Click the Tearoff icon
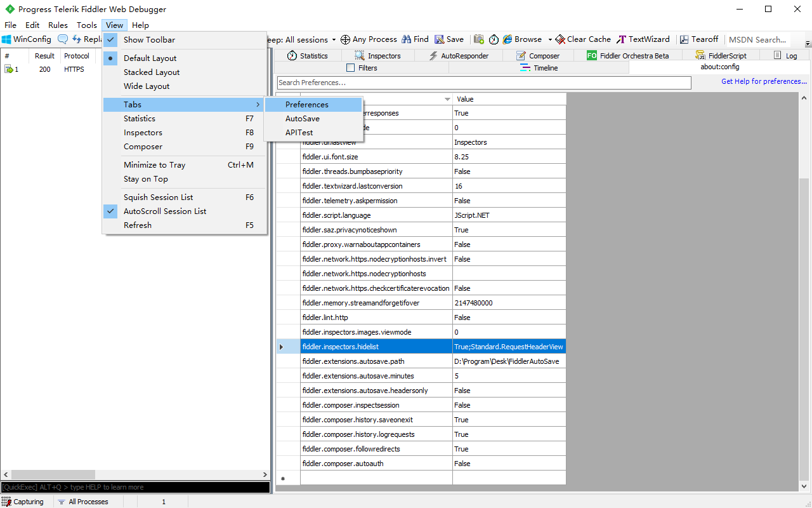812x508 pixels. pos(684,39)
